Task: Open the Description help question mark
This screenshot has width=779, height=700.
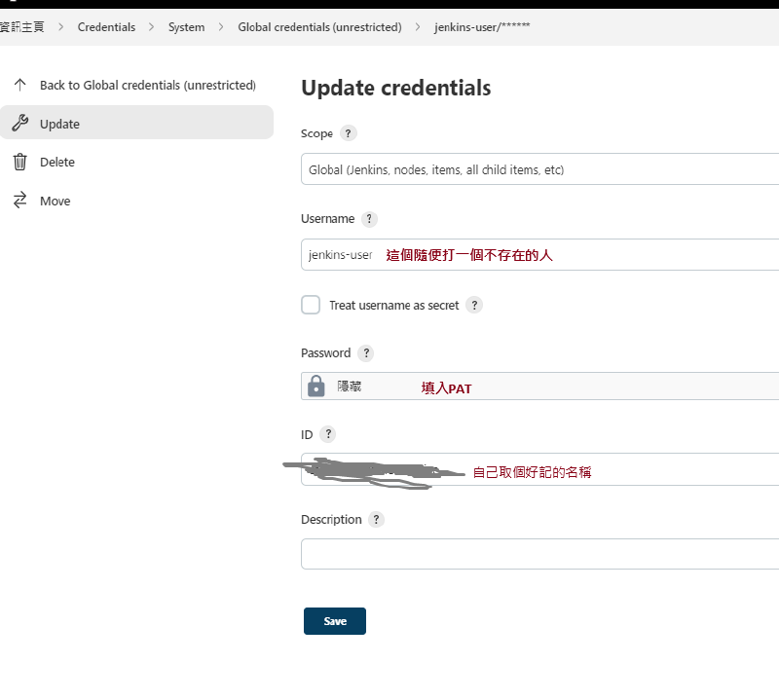Action: click(376, 520)
